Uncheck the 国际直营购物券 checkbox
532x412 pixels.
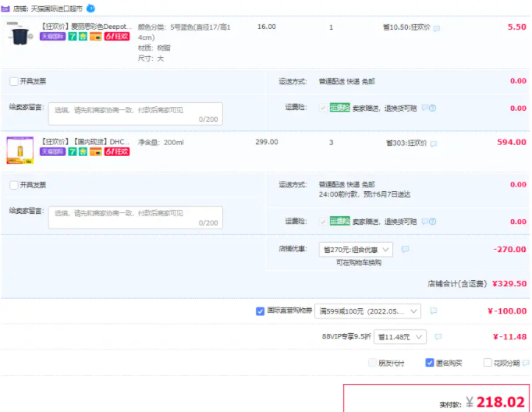(x=260, y=311)
